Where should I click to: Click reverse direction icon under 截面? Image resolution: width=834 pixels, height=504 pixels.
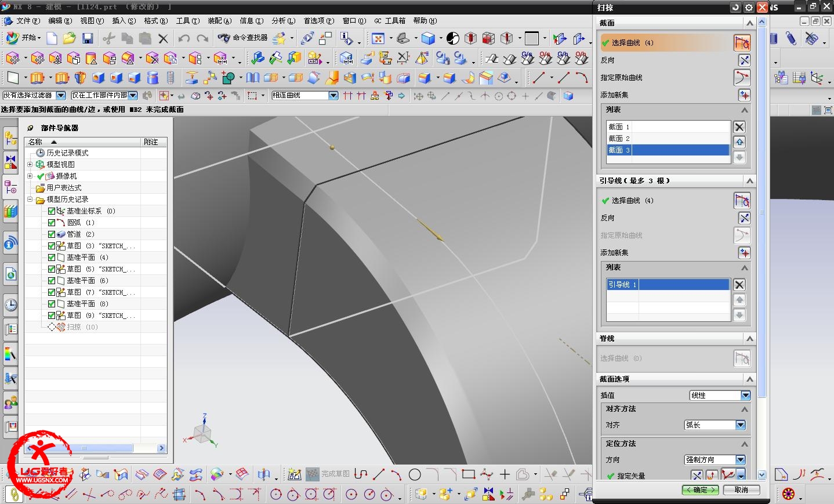pos(744,60)
